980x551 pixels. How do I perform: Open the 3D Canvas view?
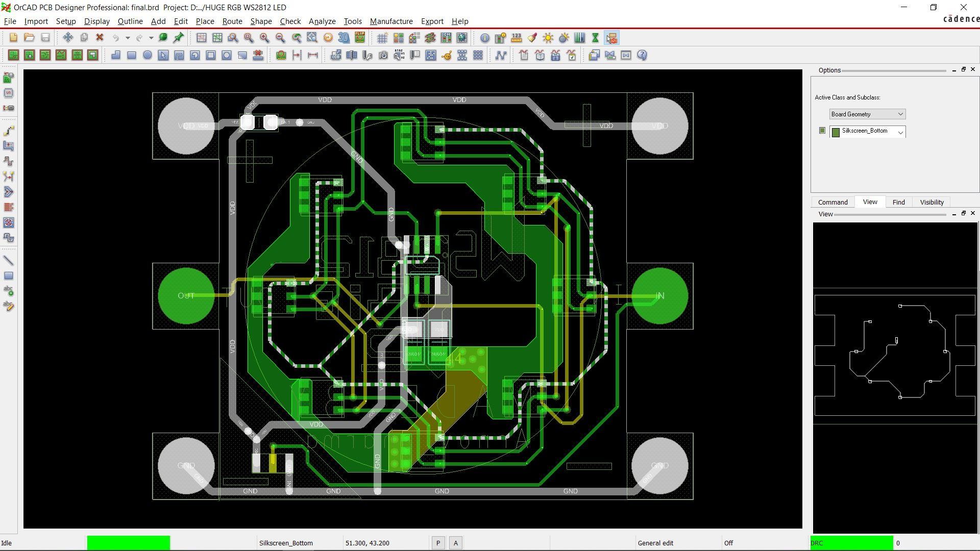click(343, 38)
